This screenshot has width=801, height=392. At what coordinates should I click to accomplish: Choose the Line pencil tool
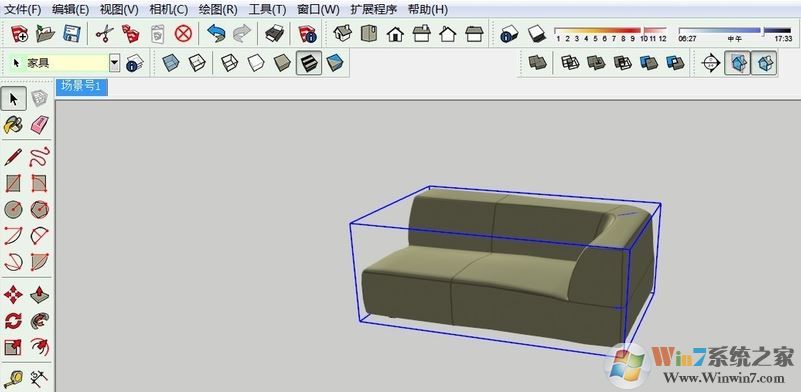point(13,157)
